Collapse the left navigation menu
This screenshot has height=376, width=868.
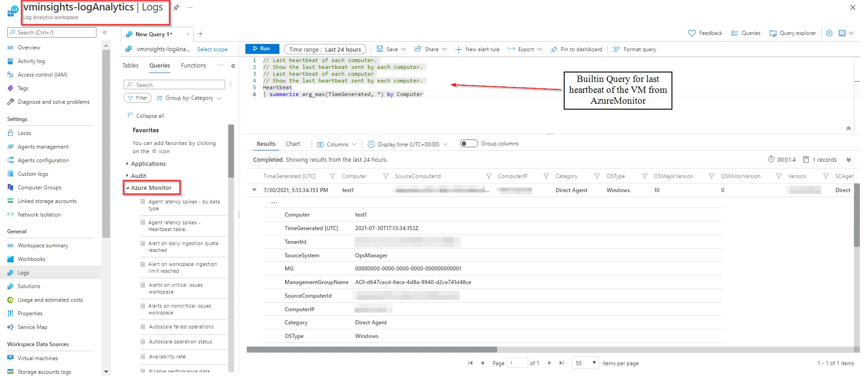[105, 33]
